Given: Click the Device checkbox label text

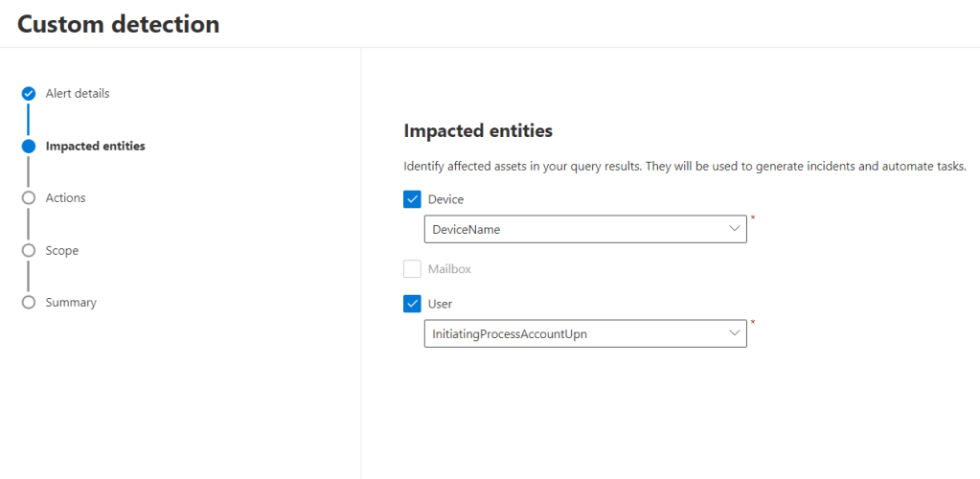Looking at the screenshot, I should (445, 199).
